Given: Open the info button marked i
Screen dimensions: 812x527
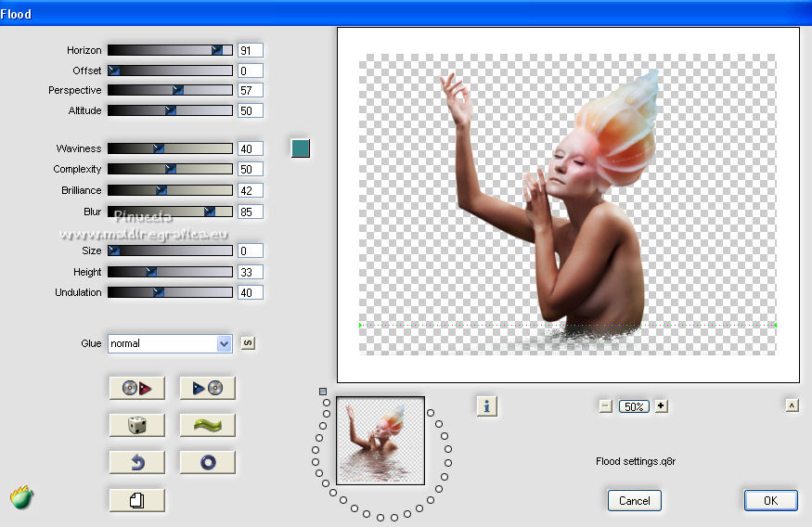Looking at the screenshot, I should tap(487, 406).
